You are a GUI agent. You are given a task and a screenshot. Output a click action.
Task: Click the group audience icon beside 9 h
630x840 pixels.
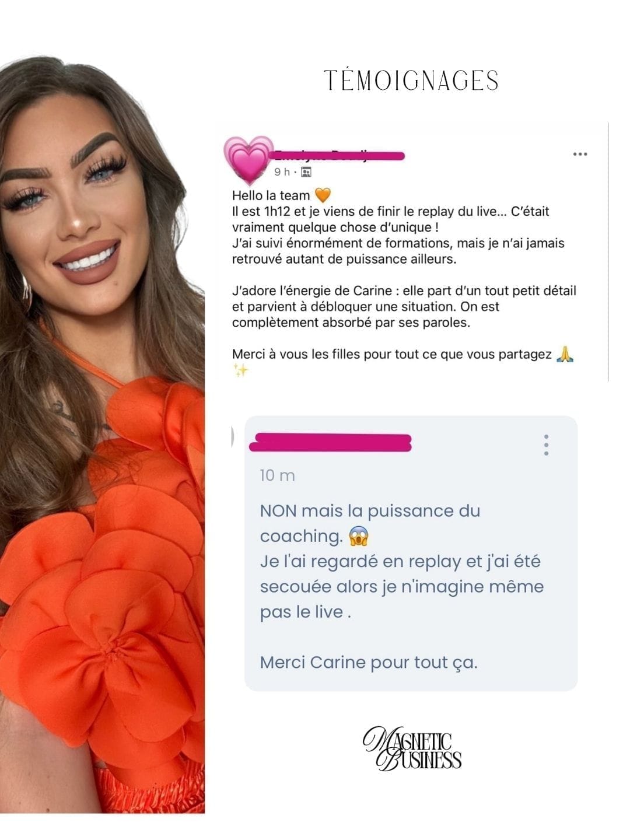[x=306, y=172]
